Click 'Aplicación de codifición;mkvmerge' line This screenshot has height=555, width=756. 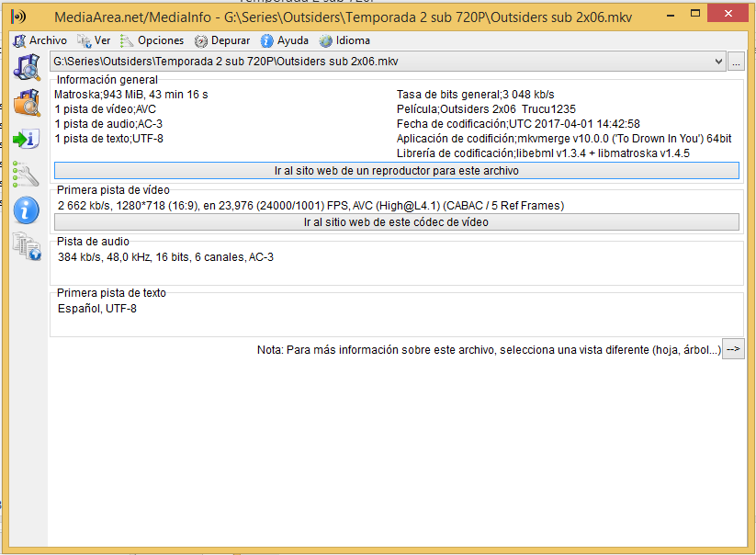564,139
